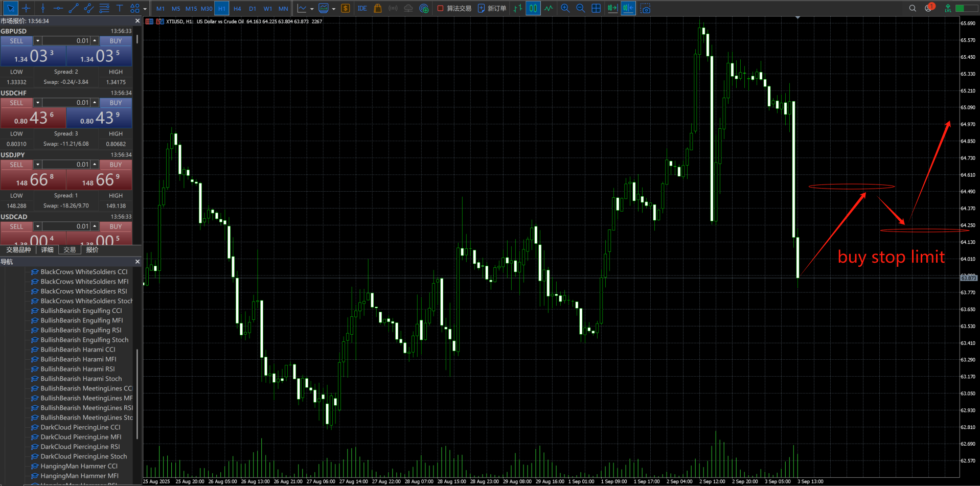
Task: Toggle chart shift from right edge
Action: pos(628,8)
